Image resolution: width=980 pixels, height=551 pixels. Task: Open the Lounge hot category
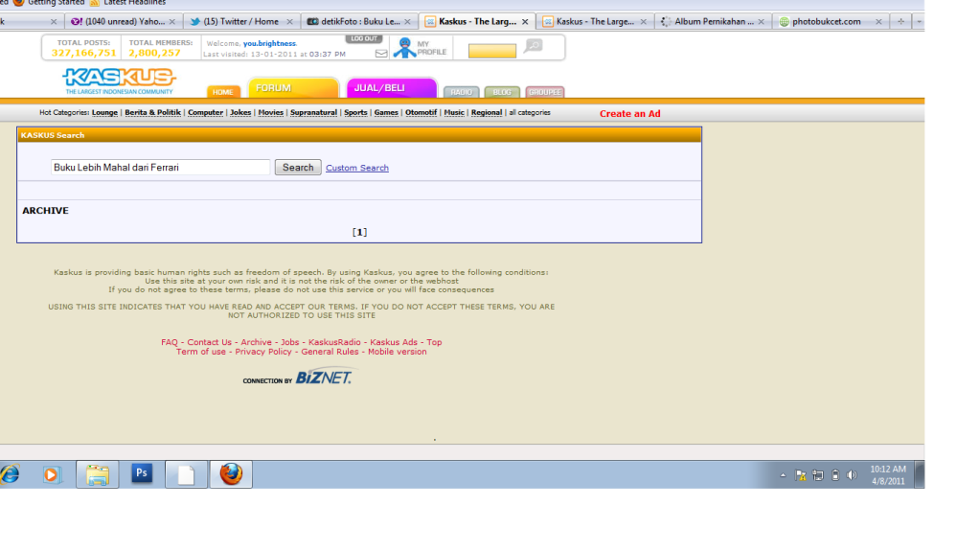[x=104, y=112]
